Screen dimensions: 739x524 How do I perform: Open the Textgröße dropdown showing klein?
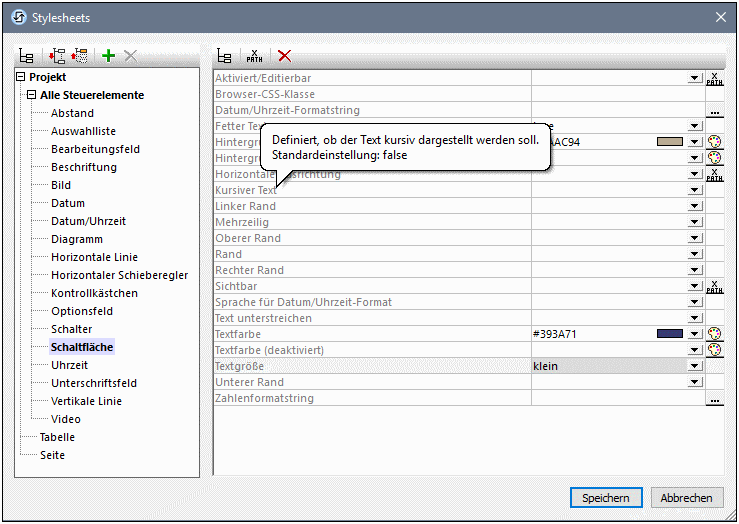pos(694,366)
